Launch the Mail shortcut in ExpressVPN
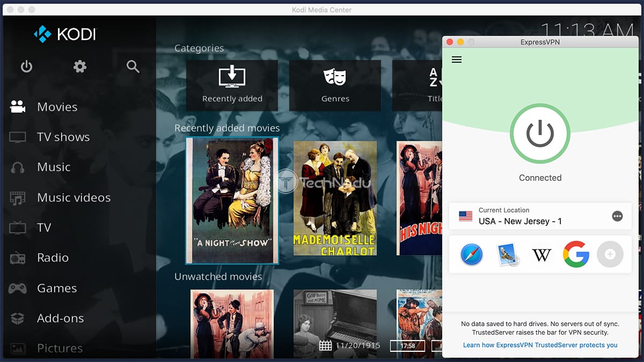Screen dimensions: 644x362 pos(507,254)
